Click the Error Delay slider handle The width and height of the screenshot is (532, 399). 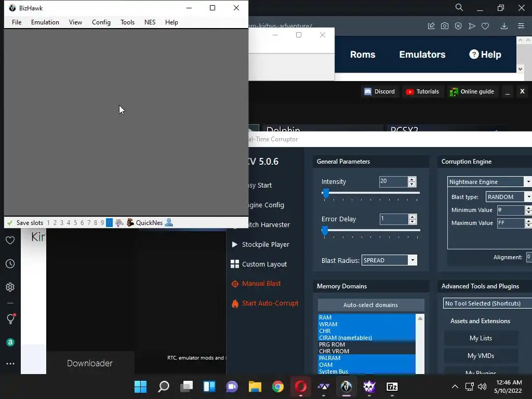tap(325, 231)
